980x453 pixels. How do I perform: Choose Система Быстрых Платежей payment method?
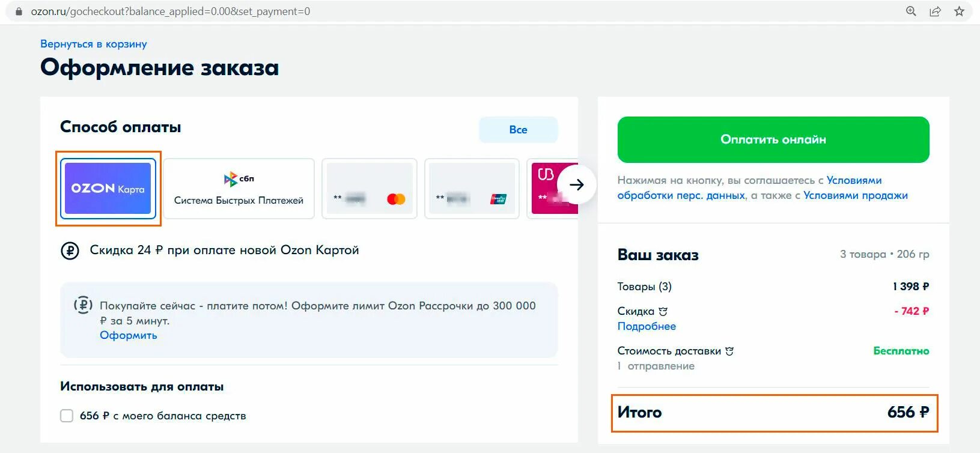click(239, 189)
